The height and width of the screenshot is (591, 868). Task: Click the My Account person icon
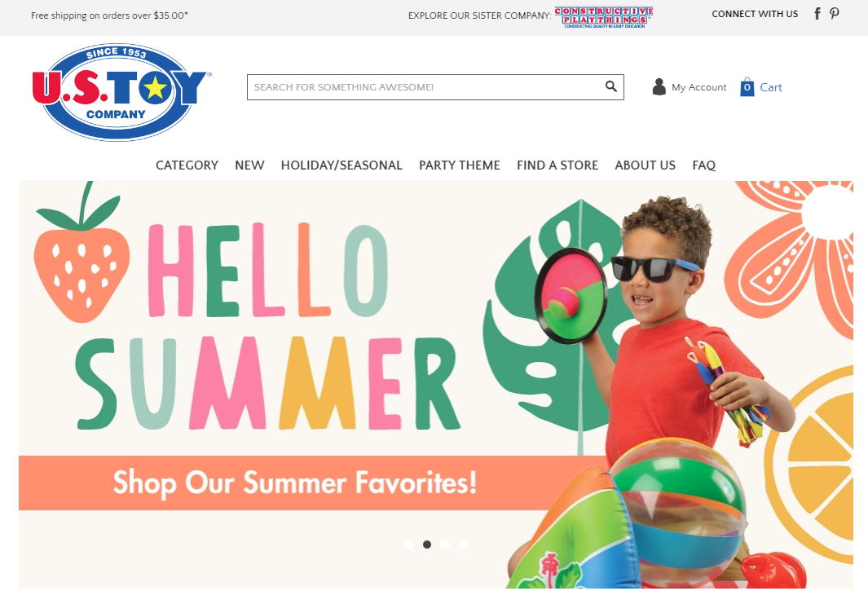(x=659, y=86)
